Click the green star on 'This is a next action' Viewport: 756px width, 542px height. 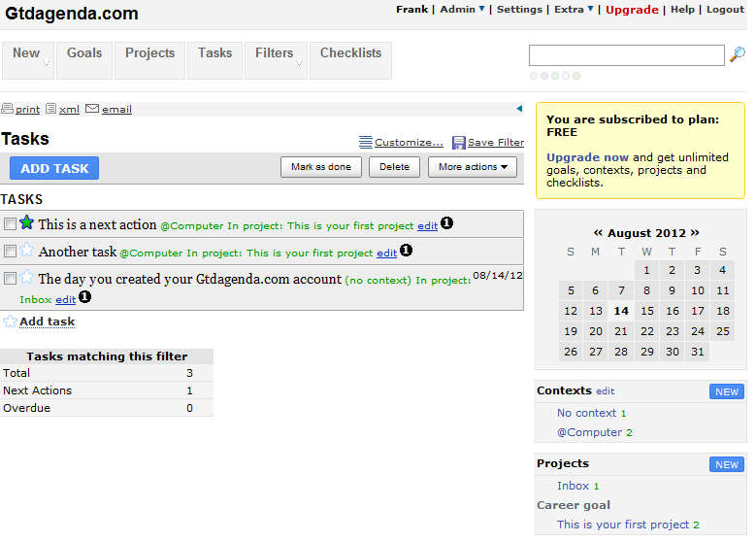click(27, 222)
